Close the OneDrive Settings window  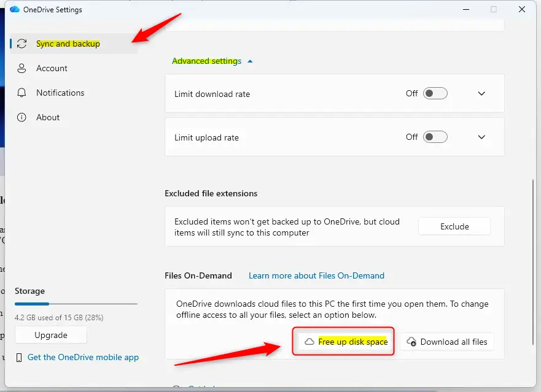522,9
